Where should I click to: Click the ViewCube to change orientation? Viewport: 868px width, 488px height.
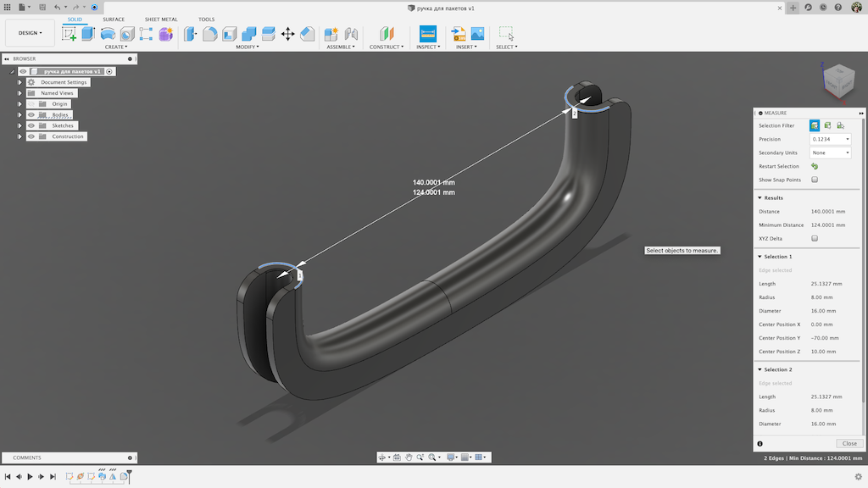(838, 81)
